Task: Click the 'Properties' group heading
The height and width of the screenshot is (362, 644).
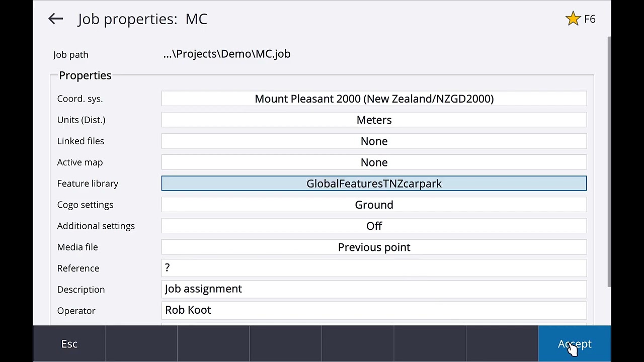Action: (x=85, y=75)
